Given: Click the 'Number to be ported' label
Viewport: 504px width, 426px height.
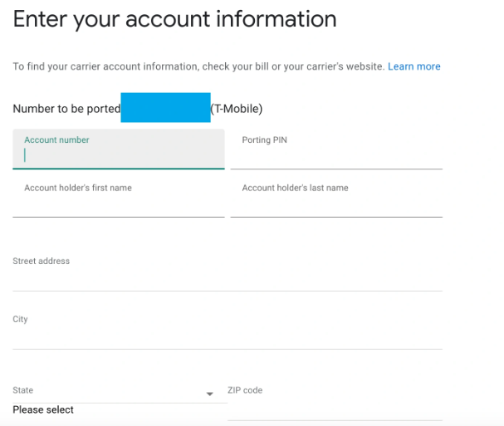Looking at the screenshot, I should tap(66, 109).
